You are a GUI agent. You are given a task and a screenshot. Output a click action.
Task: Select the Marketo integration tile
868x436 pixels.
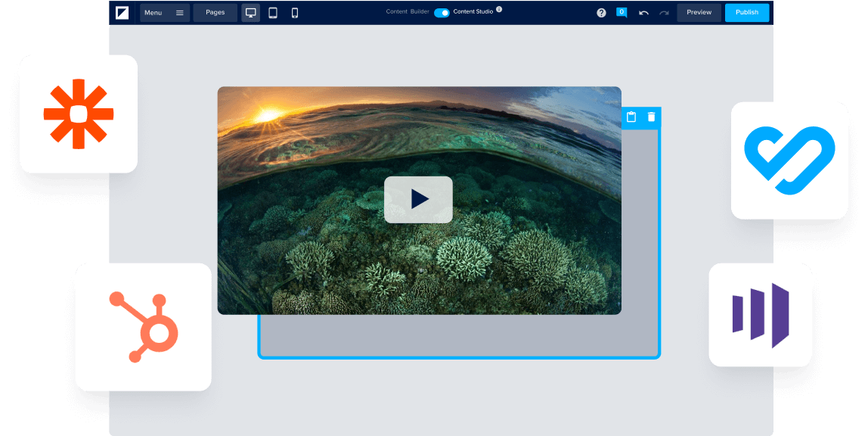pos(760,315)
